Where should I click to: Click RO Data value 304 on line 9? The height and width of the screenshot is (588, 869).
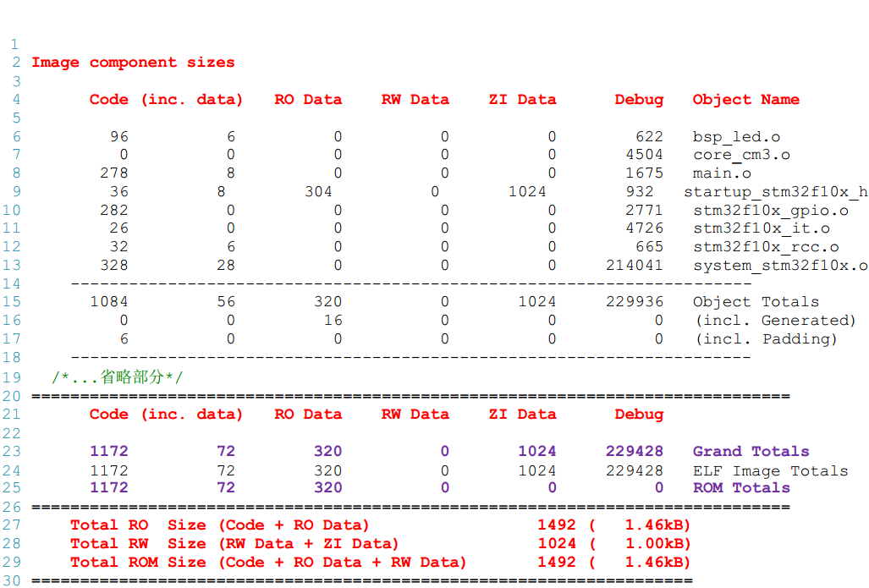point(319,192)
